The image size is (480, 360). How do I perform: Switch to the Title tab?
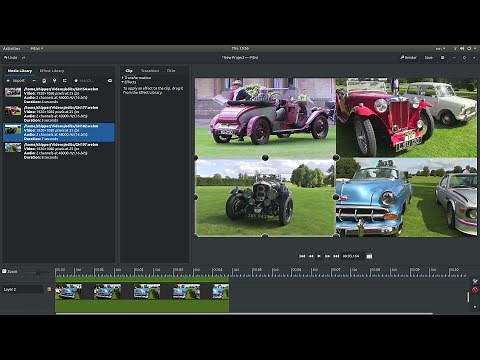(x=171, y=71)
